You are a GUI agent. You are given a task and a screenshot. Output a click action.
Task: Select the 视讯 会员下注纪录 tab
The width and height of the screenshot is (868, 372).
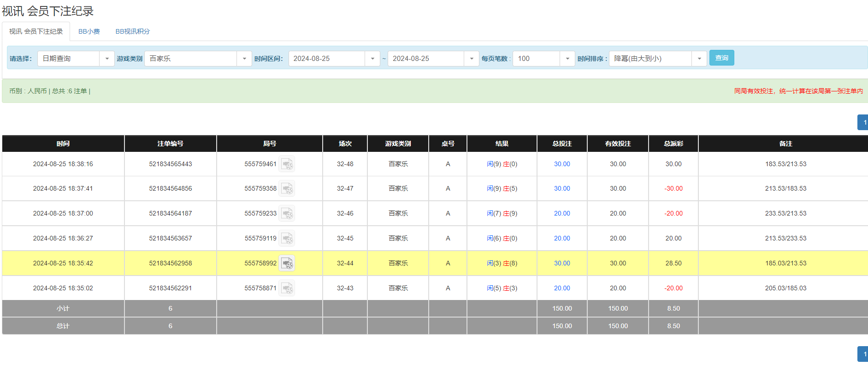[x=36, y=31]
